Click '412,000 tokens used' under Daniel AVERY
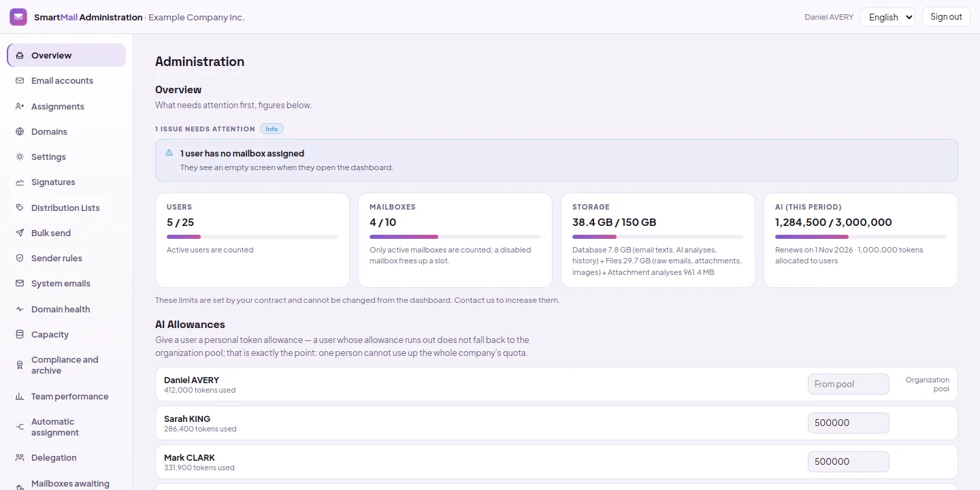Viewport: 980px width, 490px height. pos(199,391)
